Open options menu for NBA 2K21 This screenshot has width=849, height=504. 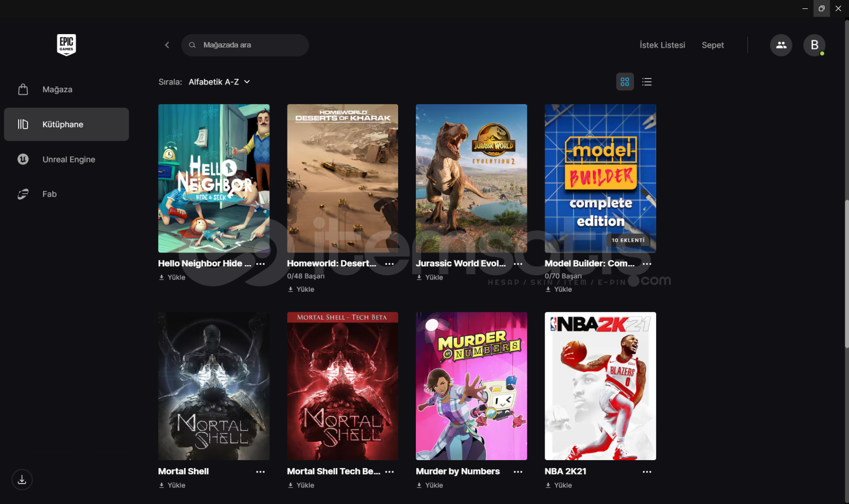pyautogui.click(x=647, y=472)
